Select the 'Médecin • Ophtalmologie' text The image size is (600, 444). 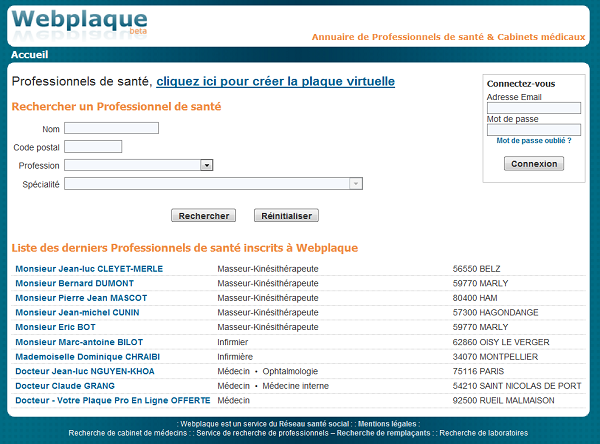[267, 371]
